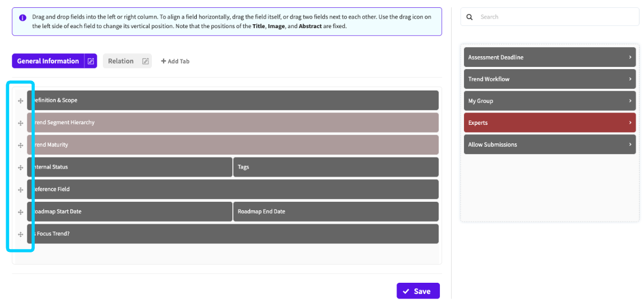Image resolution: width=644 pixels, height=303 pixels.
Task: Expand the Trend Workflow field chevron
Action: point(630,79)
